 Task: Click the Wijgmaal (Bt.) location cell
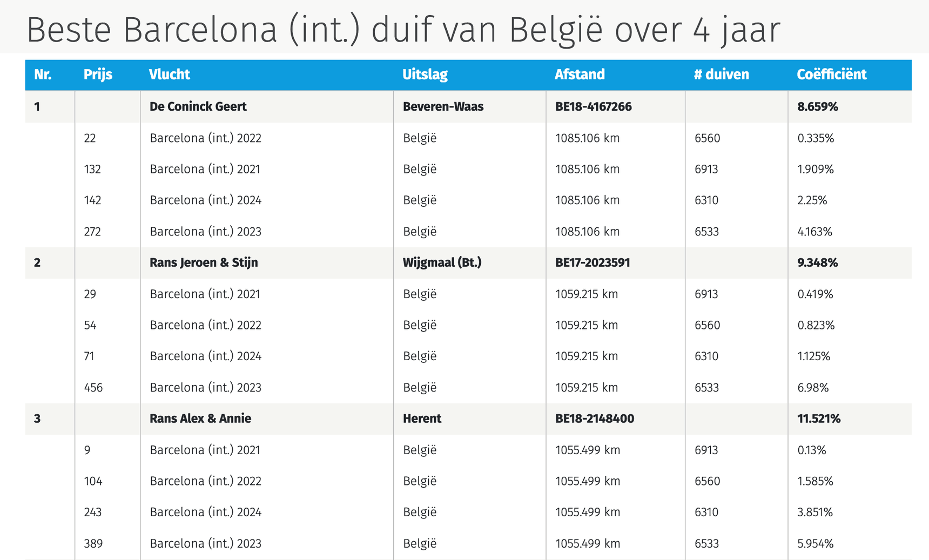442,263
